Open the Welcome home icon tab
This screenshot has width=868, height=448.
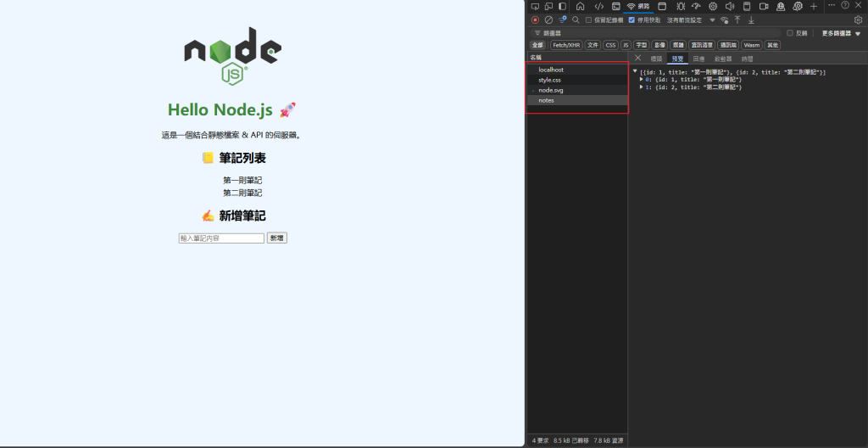(580, 6)
